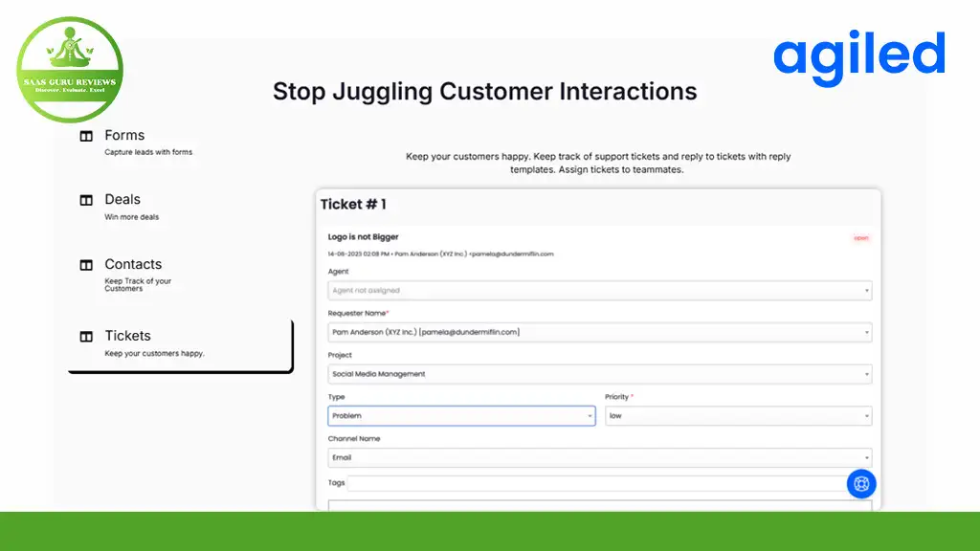Click the Keep your customers happy subtitle
The image size is (980, 551).
point(154,353)
